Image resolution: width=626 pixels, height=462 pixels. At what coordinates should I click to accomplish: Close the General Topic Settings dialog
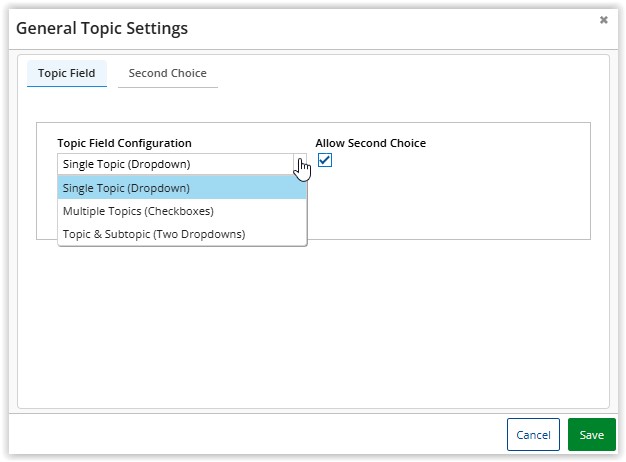[x=604, y=20]
